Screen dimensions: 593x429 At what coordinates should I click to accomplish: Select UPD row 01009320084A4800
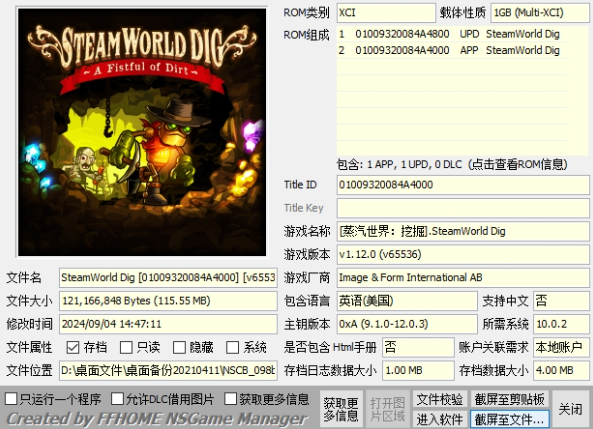click(452, 34)
